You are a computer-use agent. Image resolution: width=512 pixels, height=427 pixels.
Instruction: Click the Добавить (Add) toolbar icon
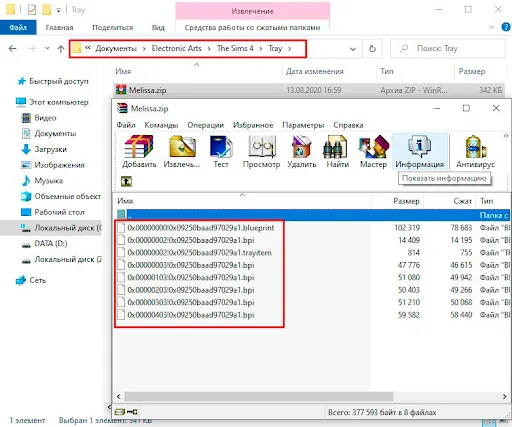(x=139, y=151)
